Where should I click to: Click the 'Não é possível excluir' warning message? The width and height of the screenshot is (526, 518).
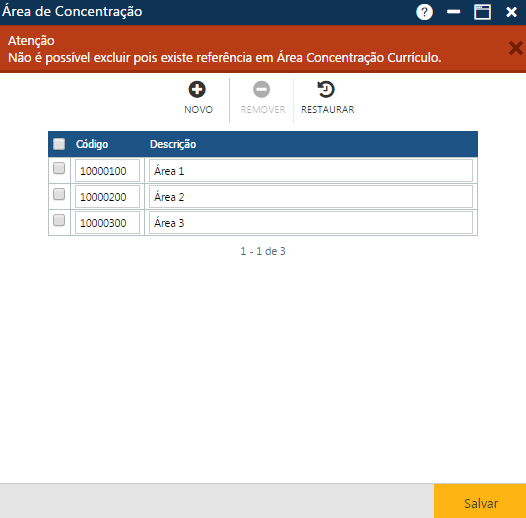coord(225,58)
